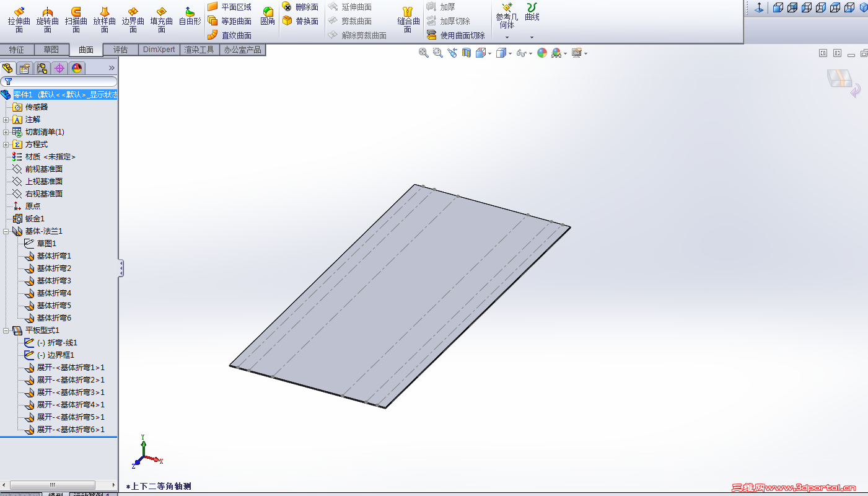Expand the 注解 tree node
This screenshot has width=868, height=496.
6,120
